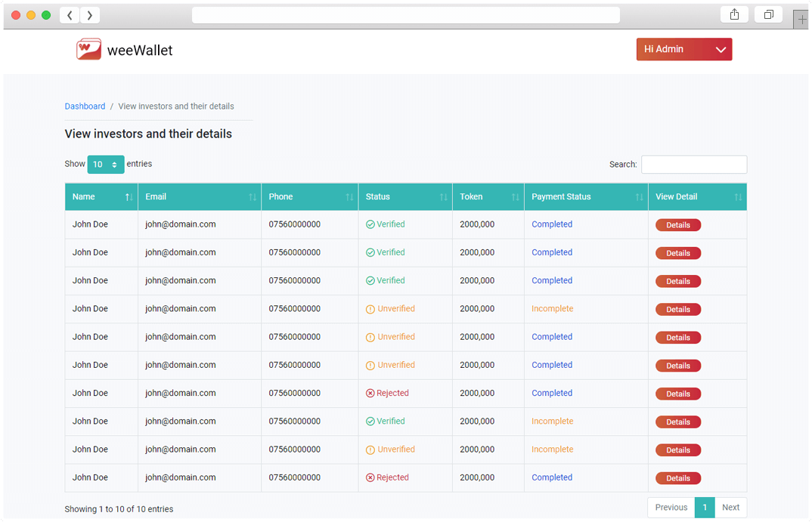Open the Hi Admin dropdown menu
Viewport: 812px width, 522px height.
(684, 49)
